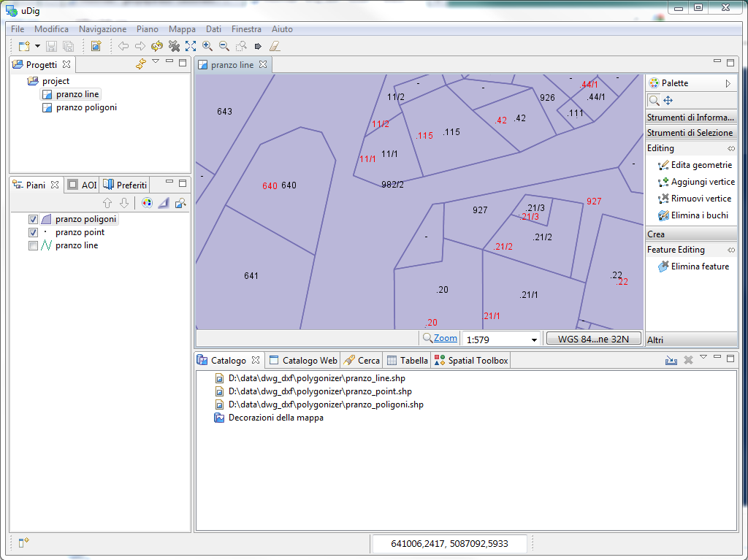Select the project folder node
This screenshot has width=748, height=560.
point(56,81)
